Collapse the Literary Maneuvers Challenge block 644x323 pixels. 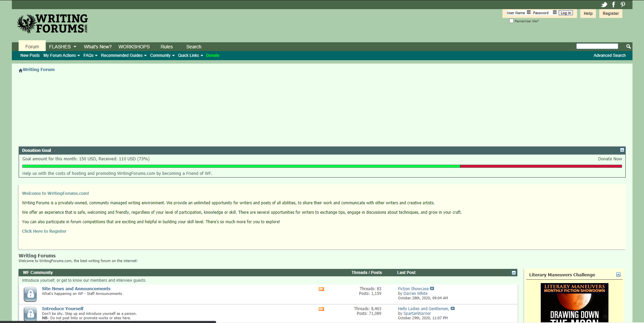click(618, 275)
